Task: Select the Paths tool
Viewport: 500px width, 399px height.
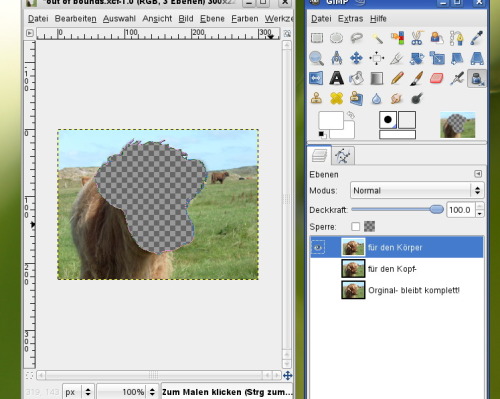Action: (457, 38)
